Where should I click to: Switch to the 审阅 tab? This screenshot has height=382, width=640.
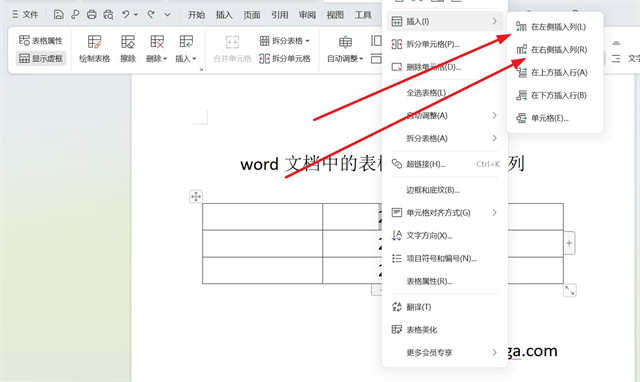(x=307, y=15)
